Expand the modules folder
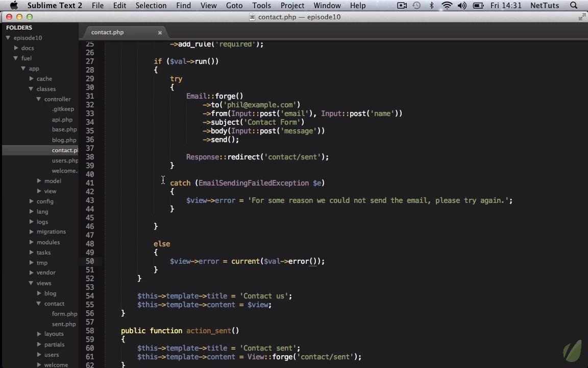588x368 pixels. [x=32, y=242]
